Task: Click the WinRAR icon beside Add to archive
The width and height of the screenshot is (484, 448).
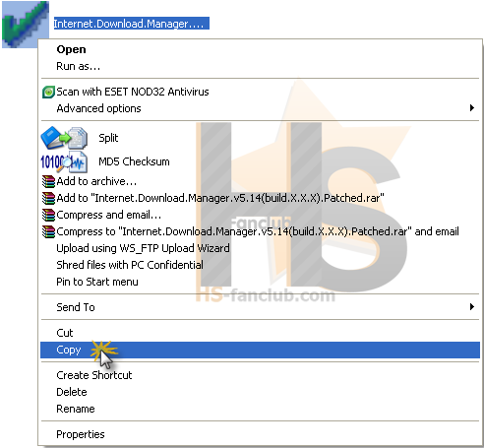Action: (48, 181)
